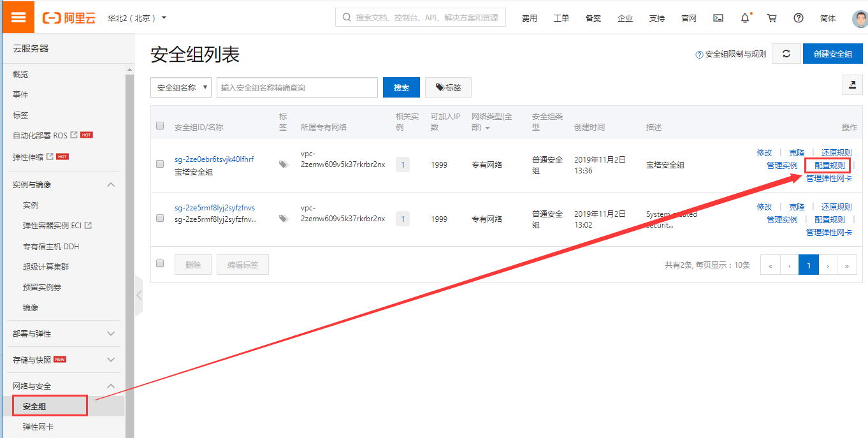Check the sg-2ze5rmf8lyj2syfzfnvs row checkbox
The width and height of the screenshot is (868, 438).
tap(161, 218)
